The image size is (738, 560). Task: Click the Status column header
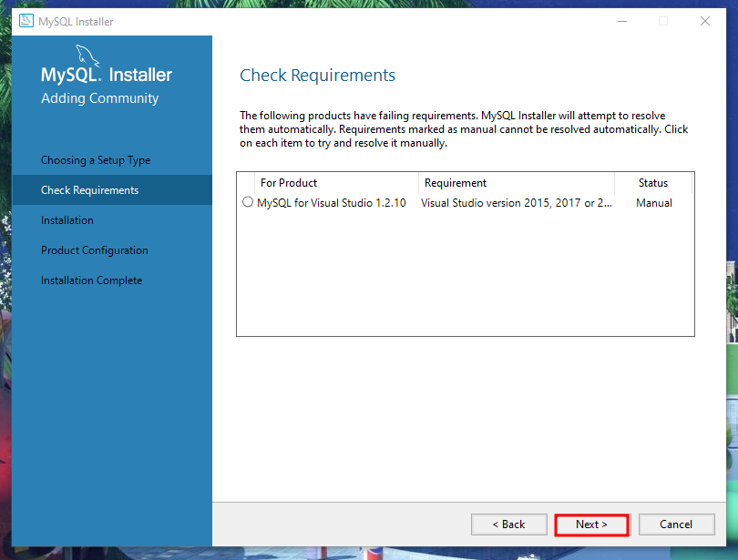[653, 183]
